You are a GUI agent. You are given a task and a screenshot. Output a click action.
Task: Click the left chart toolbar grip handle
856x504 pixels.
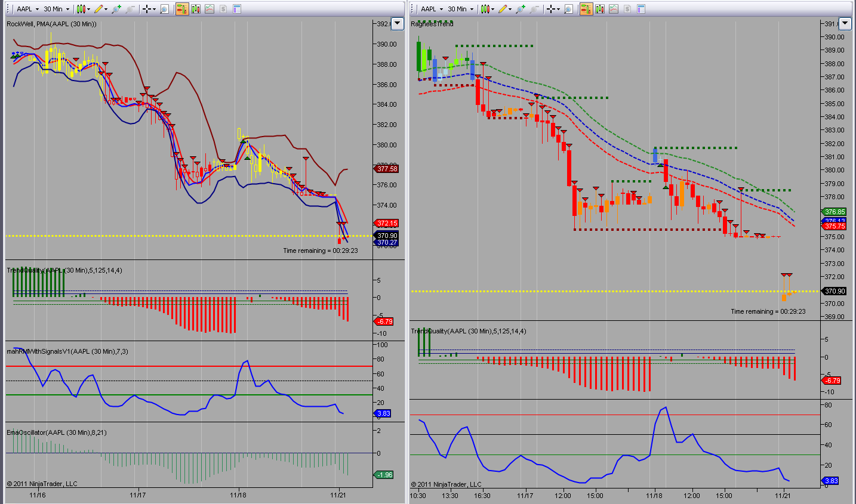pos(9,9)
